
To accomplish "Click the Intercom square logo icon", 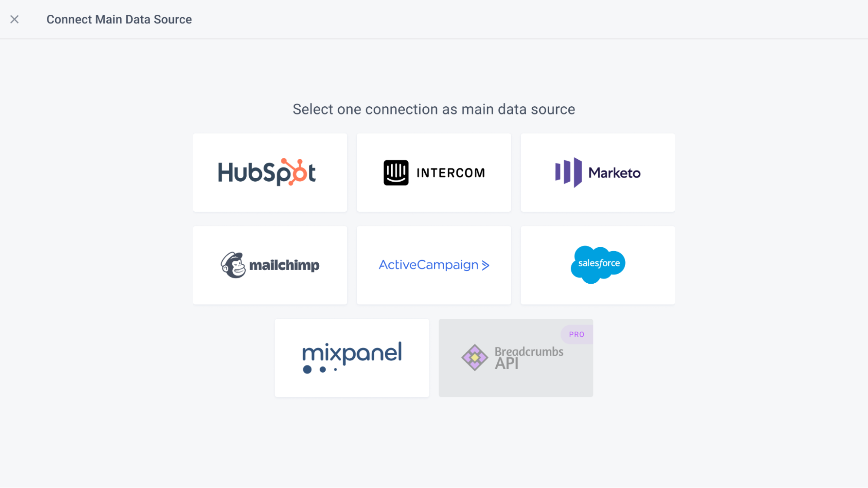I will 396,173.
